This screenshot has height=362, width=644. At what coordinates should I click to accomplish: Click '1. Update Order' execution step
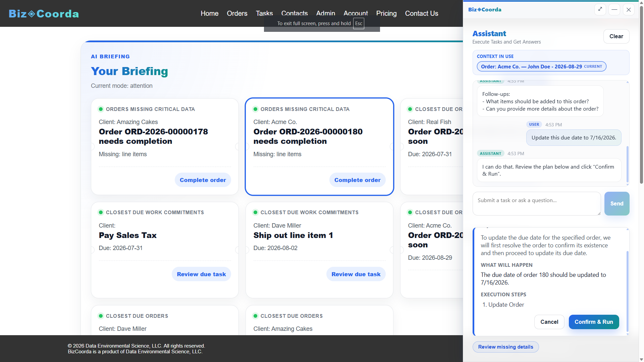[x=503, y=305]
